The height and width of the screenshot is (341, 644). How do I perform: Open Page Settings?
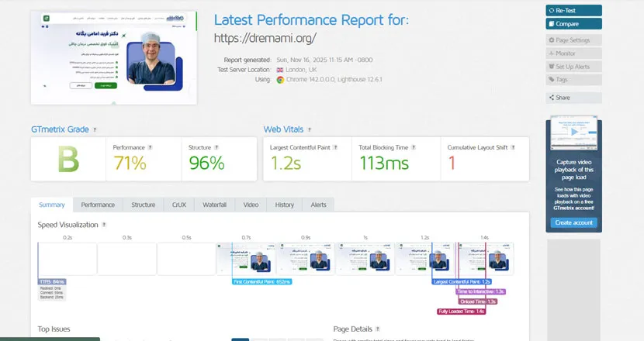point(573,40)
